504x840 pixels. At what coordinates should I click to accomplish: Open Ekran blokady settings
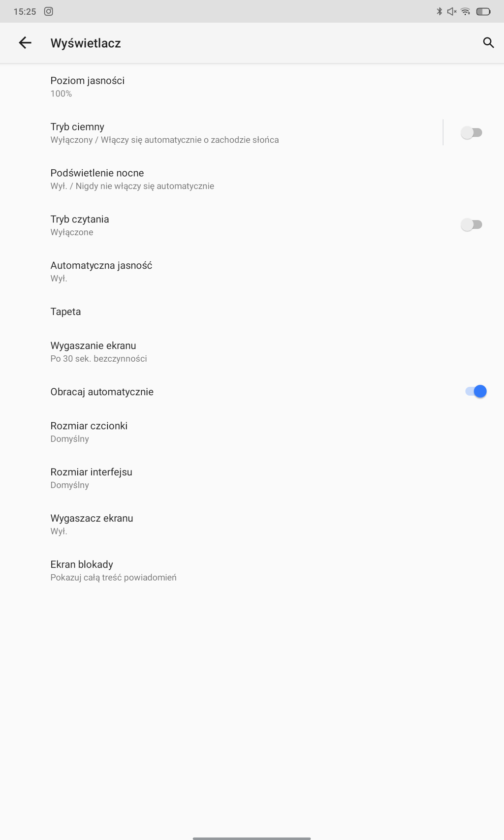coord(252,571)
